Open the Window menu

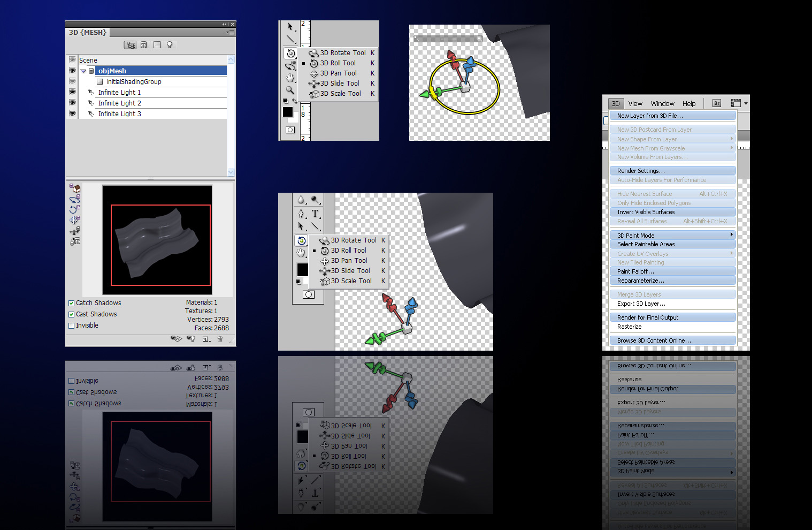click(x=662, y=103)
